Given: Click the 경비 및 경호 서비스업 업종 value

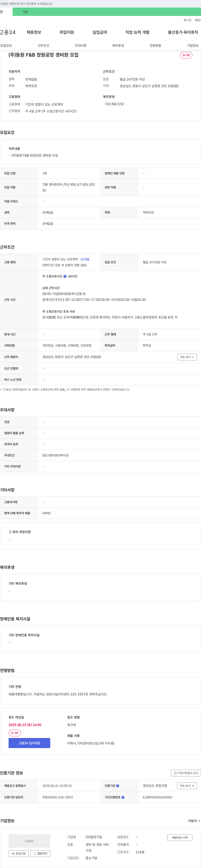Looking at the screenshot, I should (97, 848).
